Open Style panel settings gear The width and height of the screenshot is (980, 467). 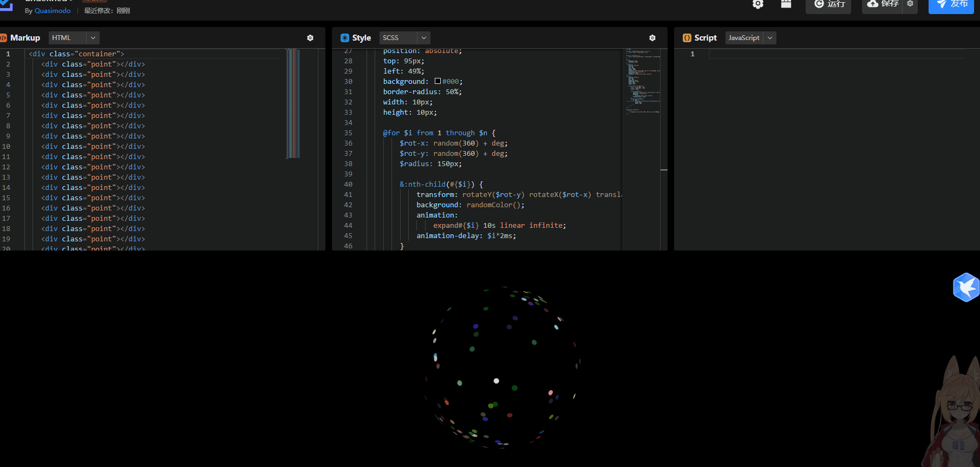point(652,38)
